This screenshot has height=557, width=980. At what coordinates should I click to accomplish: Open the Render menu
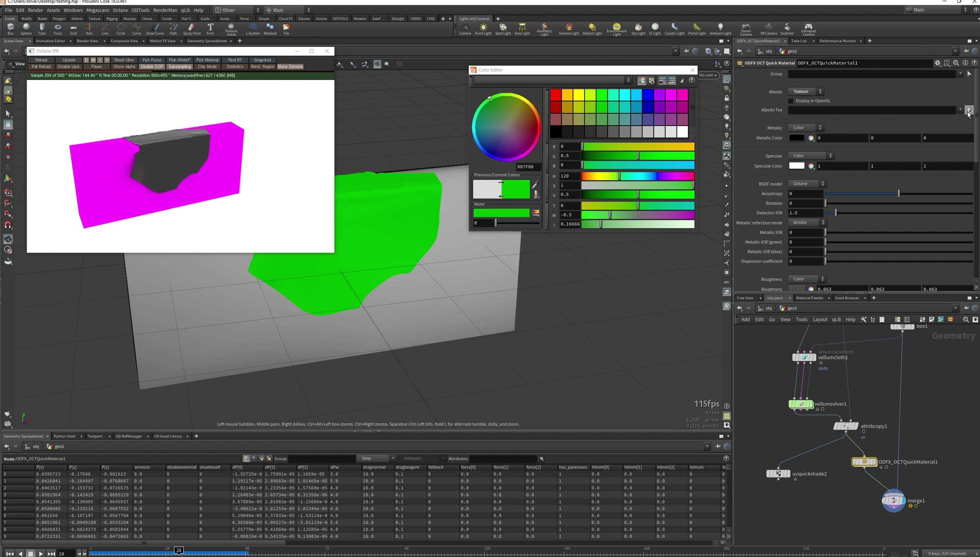[x=35, y=10]
